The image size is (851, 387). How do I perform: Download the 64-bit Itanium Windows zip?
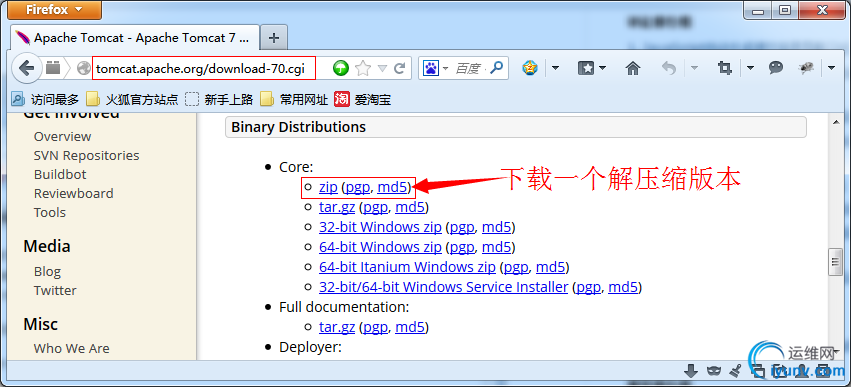tap(408, 267)
